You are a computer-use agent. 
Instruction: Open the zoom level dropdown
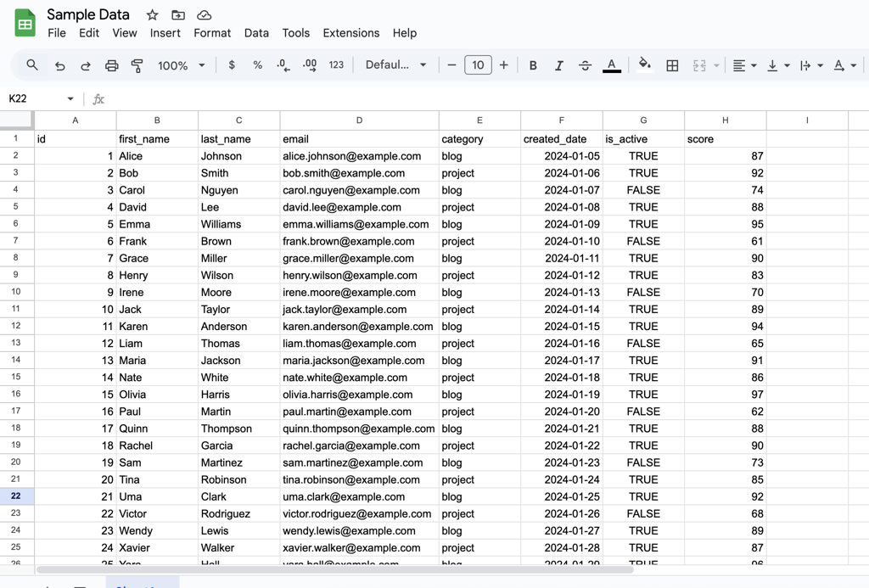[x=180, y=64]
